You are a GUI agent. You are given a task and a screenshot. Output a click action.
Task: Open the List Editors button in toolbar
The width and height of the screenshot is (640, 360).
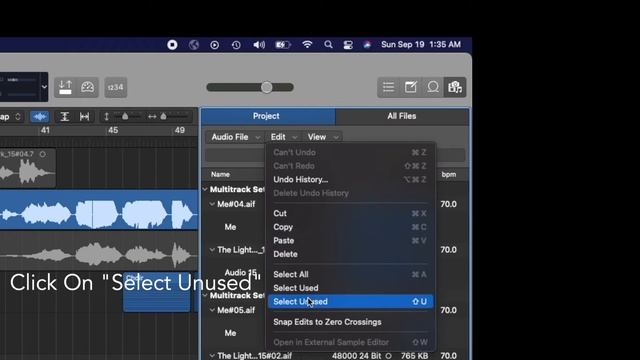click(388, 87)
